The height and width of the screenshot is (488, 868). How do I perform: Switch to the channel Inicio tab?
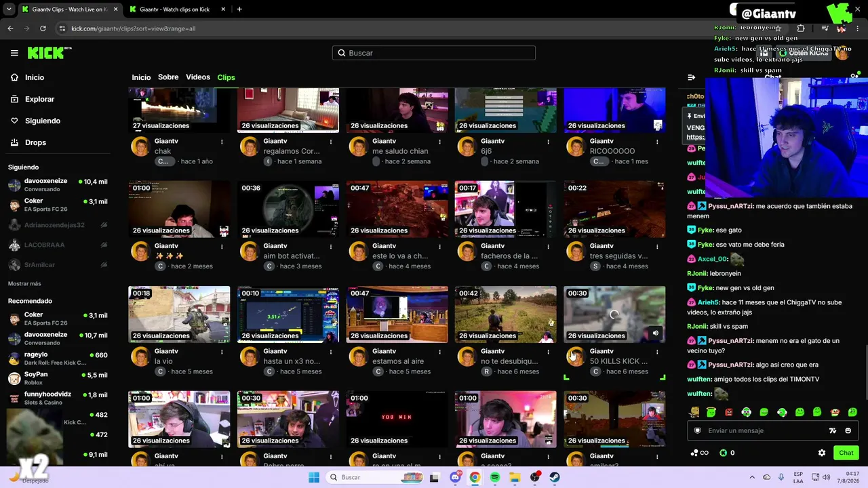[x=141, y=77]
